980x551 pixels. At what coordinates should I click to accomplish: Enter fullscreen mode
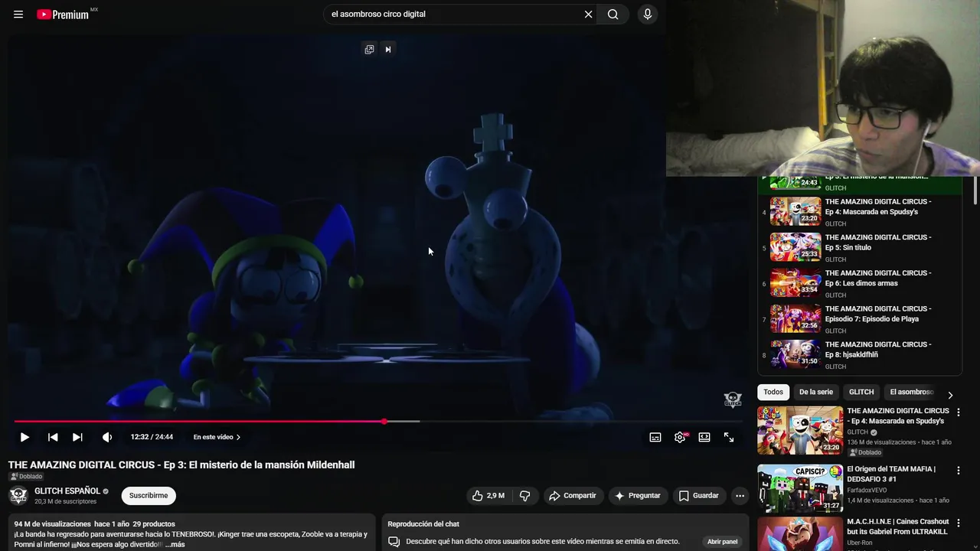pos(729,437)
